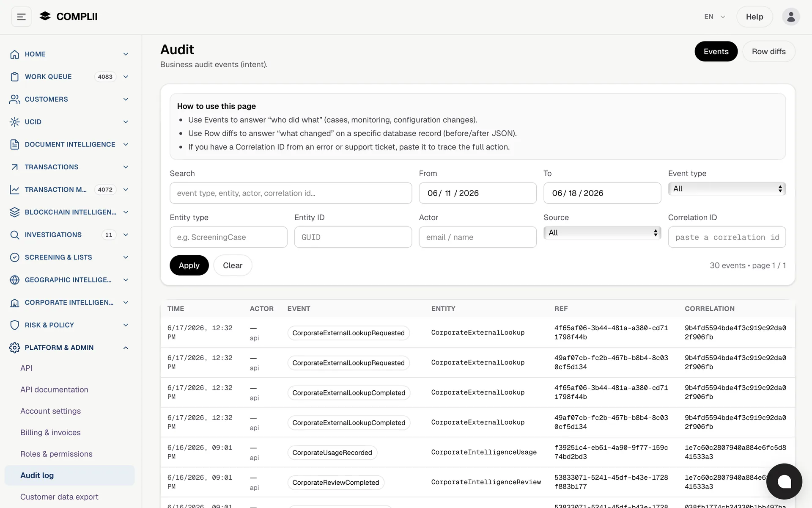This screenshot has height=508, width=812.
Task: Expand the UCID chevron
Action: click(126, 122)
